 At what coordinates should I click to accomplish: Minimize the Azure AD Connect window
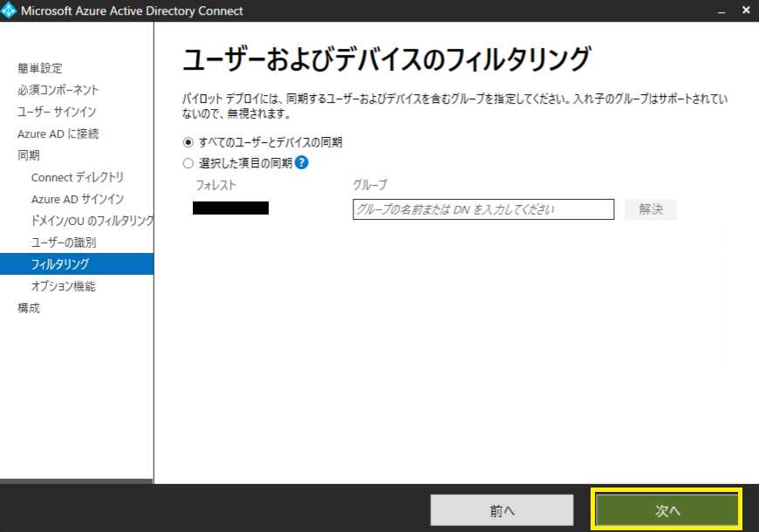(721, 10)
